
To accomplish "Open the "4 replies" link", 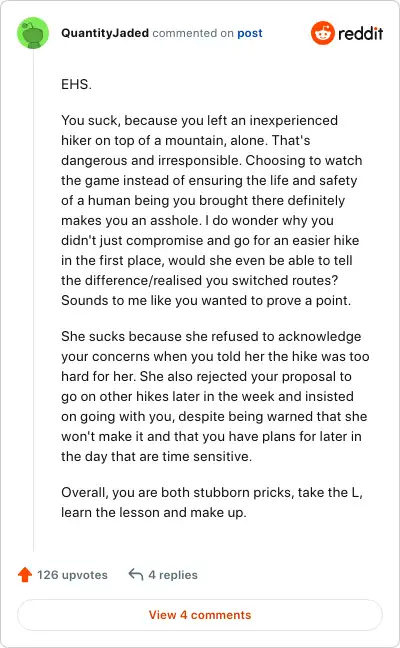I will pyautogui.click(x=173, y=575).
